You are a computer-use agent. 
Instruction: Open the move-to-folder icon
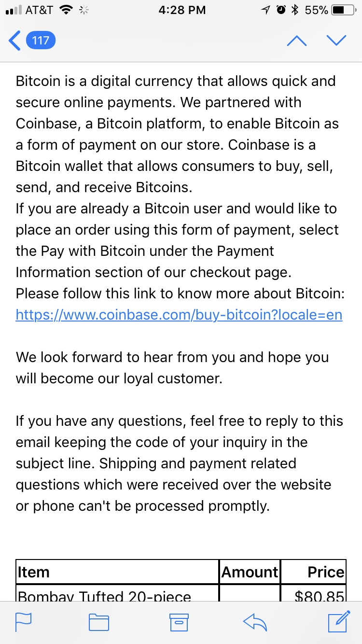(99, 622)
